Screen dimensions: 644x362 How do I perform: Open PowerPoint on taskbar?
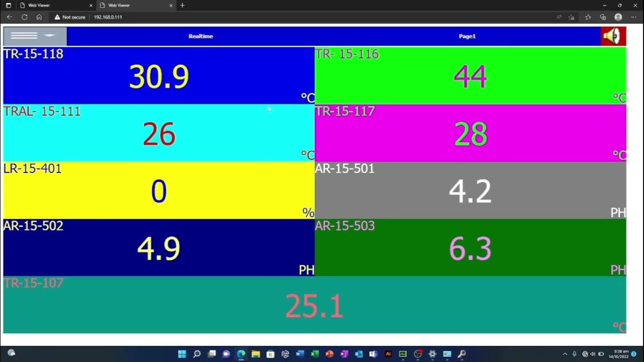(330, 354)
